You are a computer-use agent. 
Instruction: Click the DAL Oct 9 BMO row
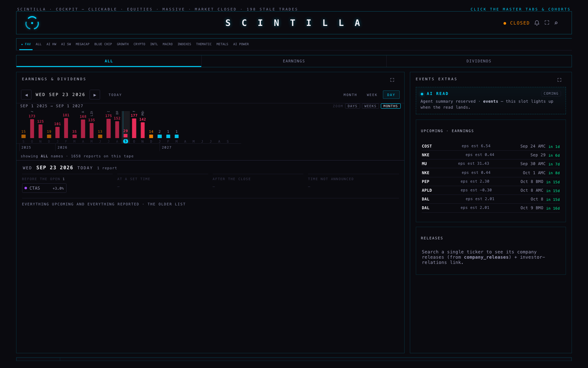click(x=491, y=208)
